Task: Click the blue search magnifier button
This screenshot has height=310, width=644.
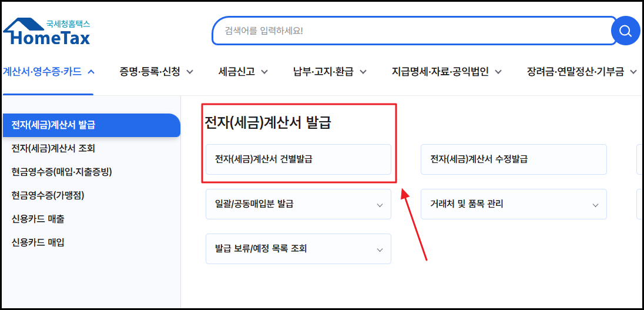Action: point(626,31)
